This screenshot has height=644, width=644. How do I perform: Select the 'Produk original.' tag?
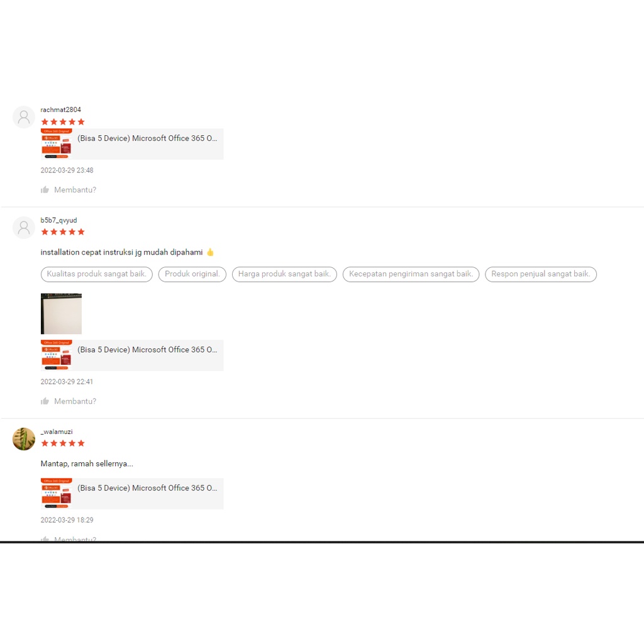coord(192,274)
